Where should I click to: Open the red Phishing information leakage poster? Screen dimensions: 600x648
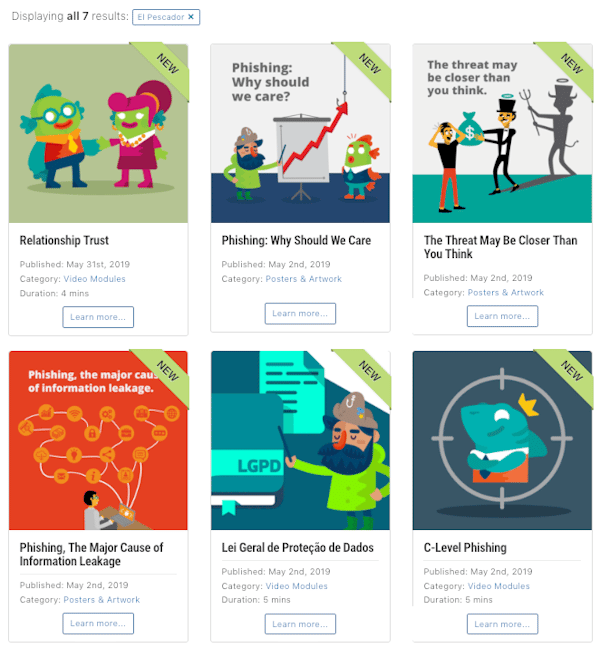[x=98, y=441]
